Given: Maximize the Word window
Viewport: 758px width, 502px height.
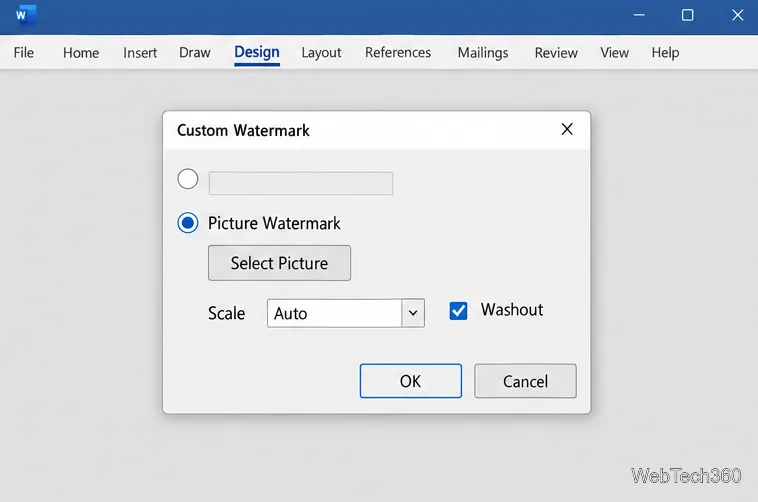Looking at the screenshot, I should click(687, 15).
